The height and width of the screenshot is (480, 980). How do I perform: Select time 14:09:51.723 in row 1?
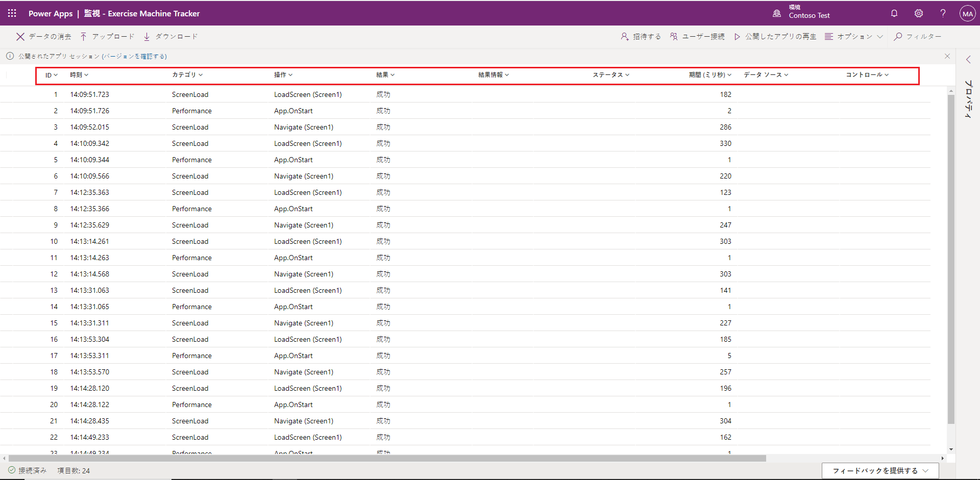[x=90, y=94]
